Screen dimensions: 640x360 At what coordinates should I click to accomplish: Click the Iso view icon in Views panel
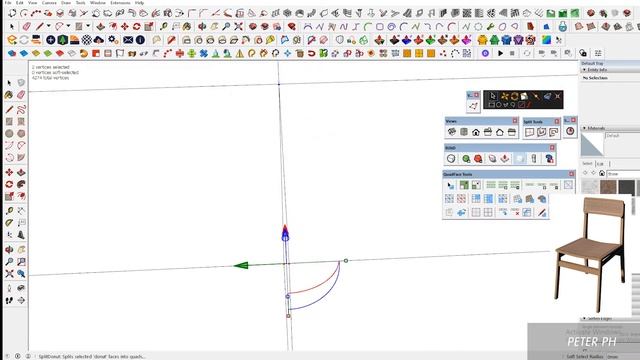(x=452, y=132)
